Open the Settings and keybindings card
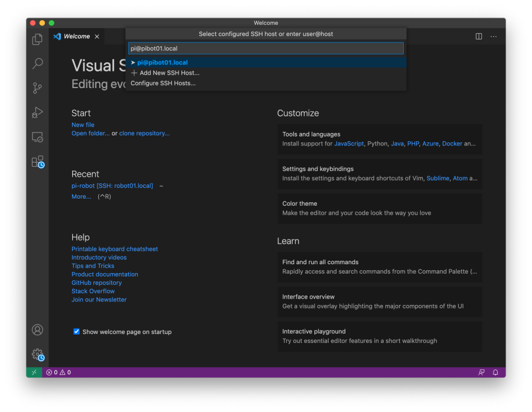The width and height of the screenshot is (532, 412). click(x=379, y=174)
